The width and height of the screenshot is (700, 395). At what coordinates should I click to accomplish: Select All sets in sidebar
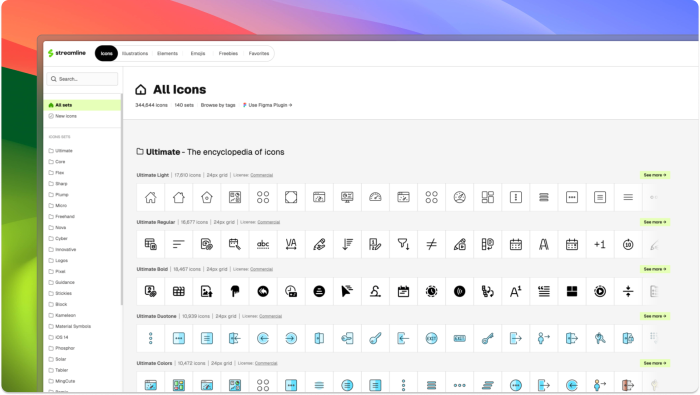point(83,105)
